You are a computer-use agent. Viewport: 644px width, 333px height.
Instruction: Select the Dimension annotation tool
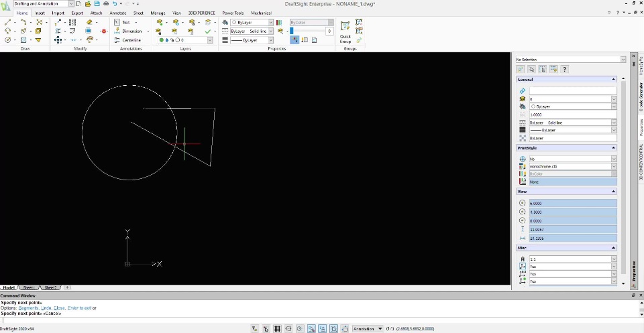[x=127, y=31]
